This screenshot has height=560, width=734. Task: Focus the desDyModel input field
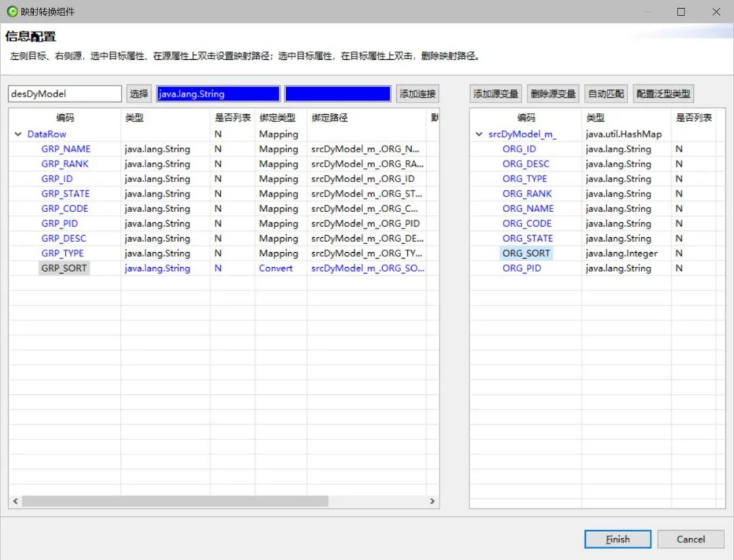65,94
